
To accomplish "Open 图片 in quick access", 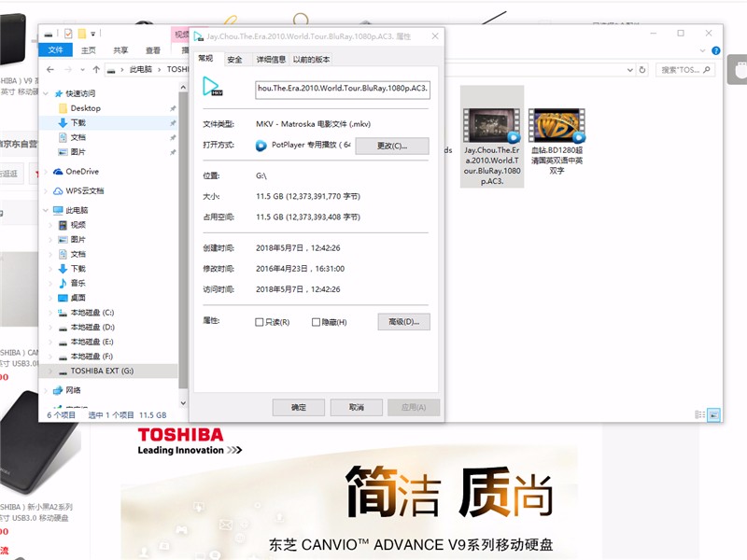I will [x=78, y=152].
